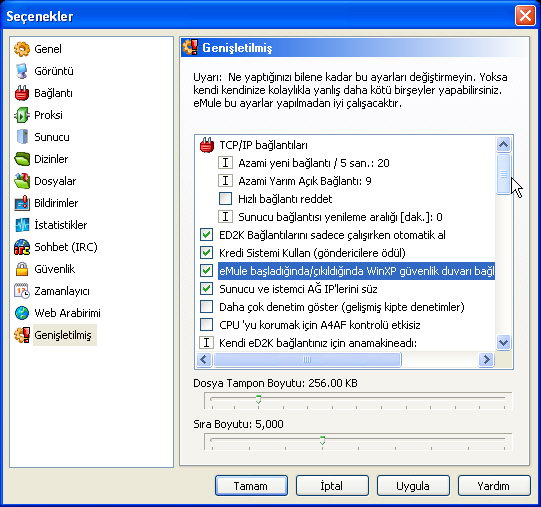Image resolution: width=541 pixels, height=507 pixels.
Task: Click the Proksi icon in sidebar
Action: pos(22,115)
